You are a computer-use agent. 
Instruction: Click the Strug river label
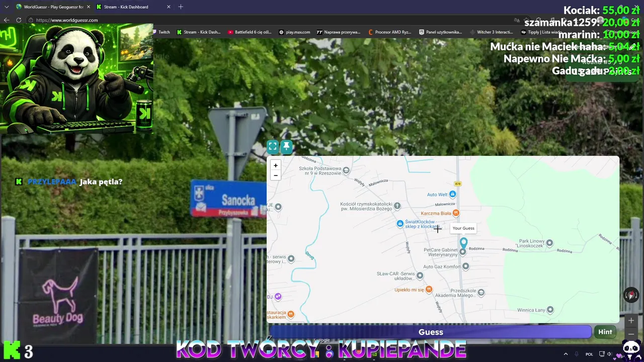pyautogui.click(x=309, y=255)
